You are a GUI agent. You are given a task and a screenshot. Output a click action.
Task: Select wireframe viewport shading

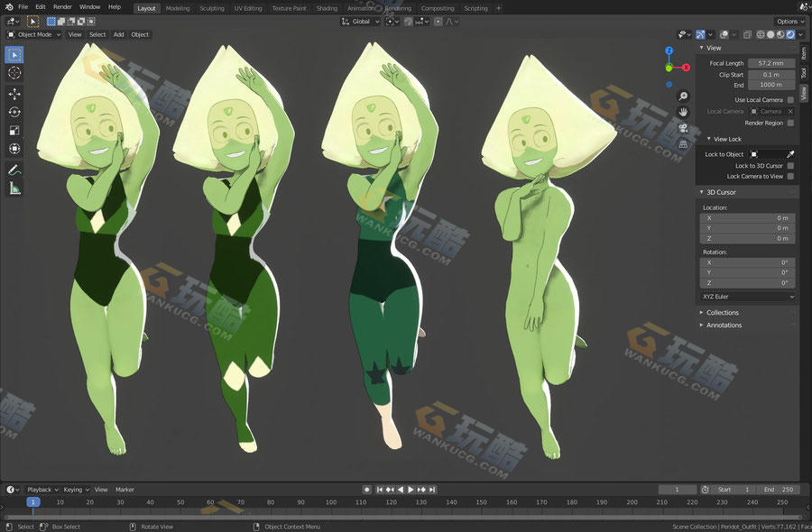tap(761, 34)
